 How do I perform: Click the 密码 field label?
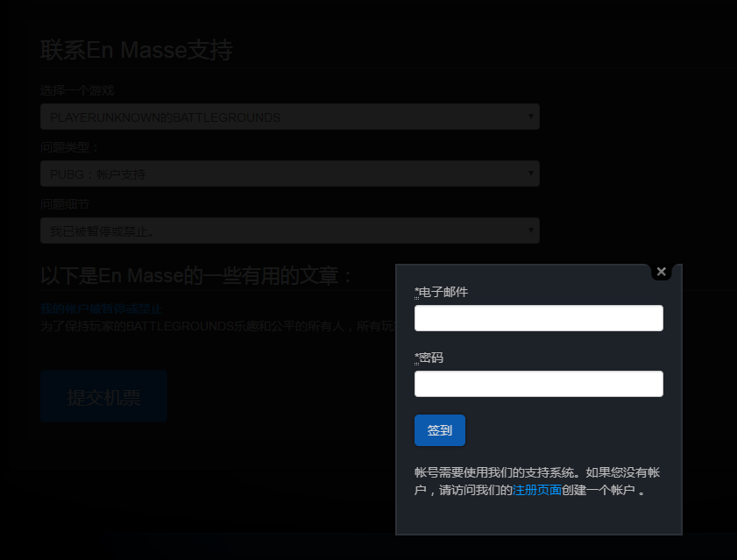[x=431, y=358]
